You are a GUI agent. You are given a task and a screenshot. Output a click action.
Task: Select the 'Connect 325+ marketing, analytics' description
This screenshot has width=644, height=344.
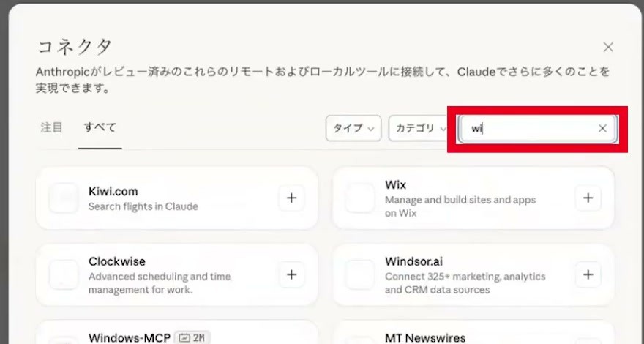[x=465, y=283]
